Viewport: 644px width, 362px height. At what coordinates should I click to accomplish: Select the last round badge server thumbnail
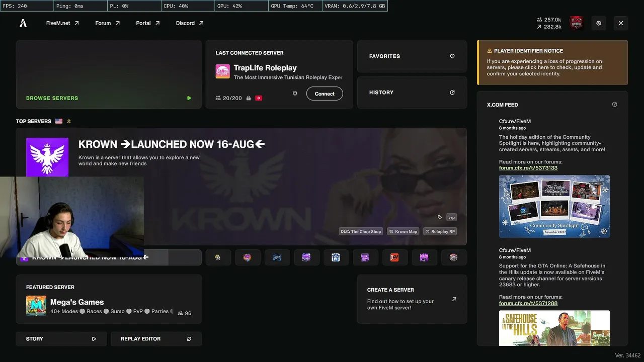pyautogui.click(x=453, y=257)
